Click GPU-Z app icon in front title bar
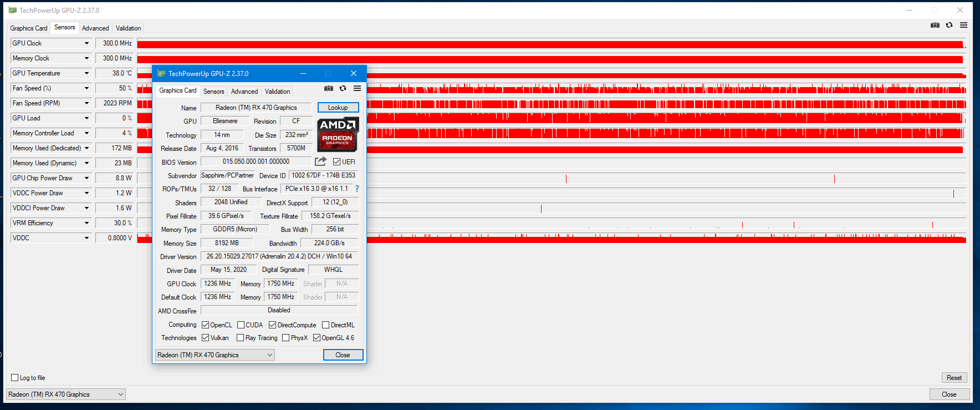The height and width of the screenshot is (410, 980). tap(161, 73)
